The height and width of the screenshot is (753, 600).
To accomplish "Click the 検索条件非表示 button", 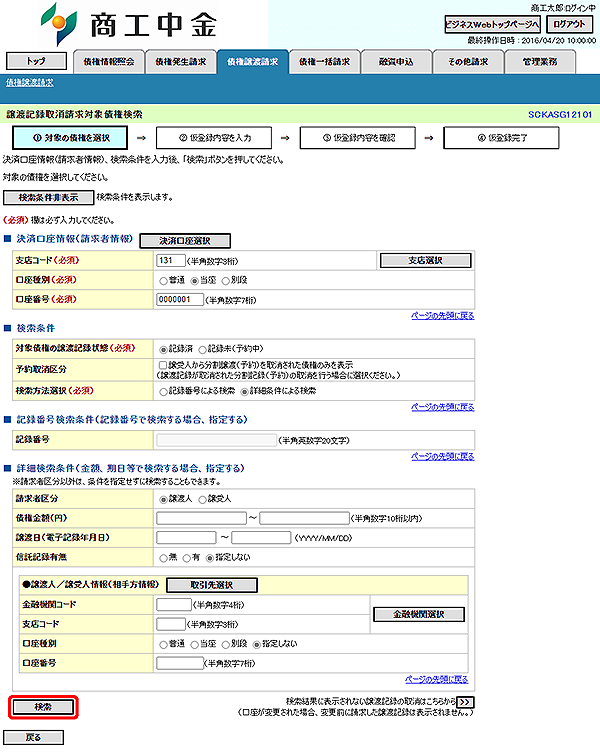I will [x=48, y=197].
